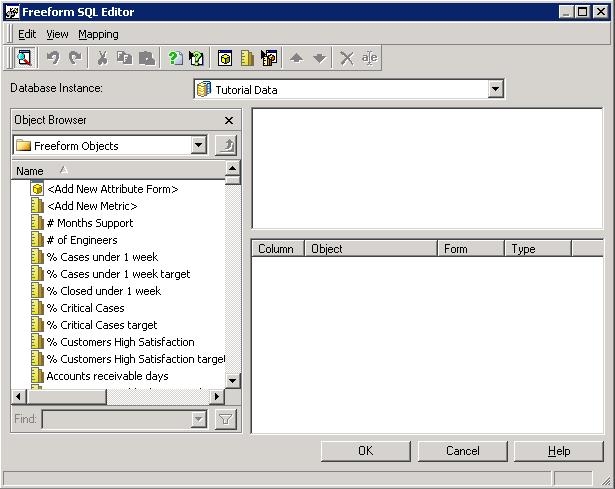The height and width of the screenshot is (489, 615).
Task: Click the rename icon in toolbar
Action: [370, 58]
